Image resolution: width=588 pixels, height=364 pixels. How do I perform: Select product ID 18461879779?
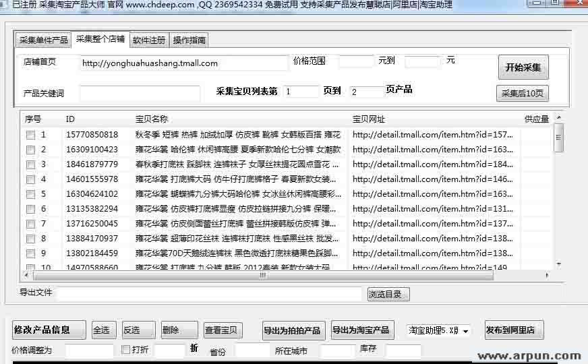[92, 164]
